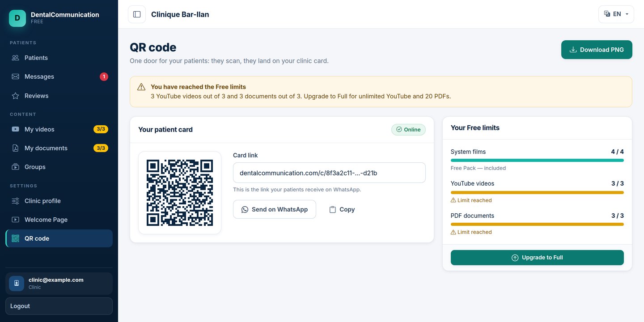Click the clinic@example.com account card

pyautogui.click(x=59, y=284)
